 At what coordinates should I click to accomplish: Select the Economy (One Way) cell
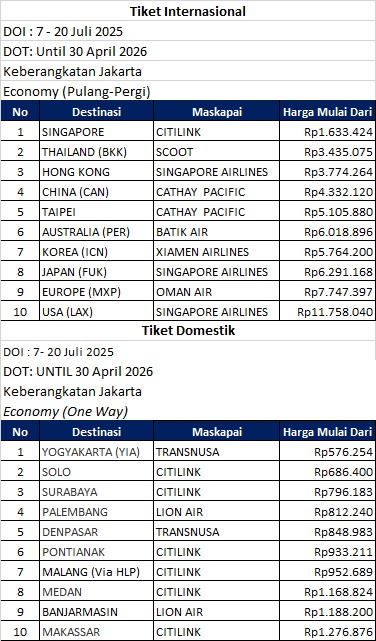[x=188, y=411]
